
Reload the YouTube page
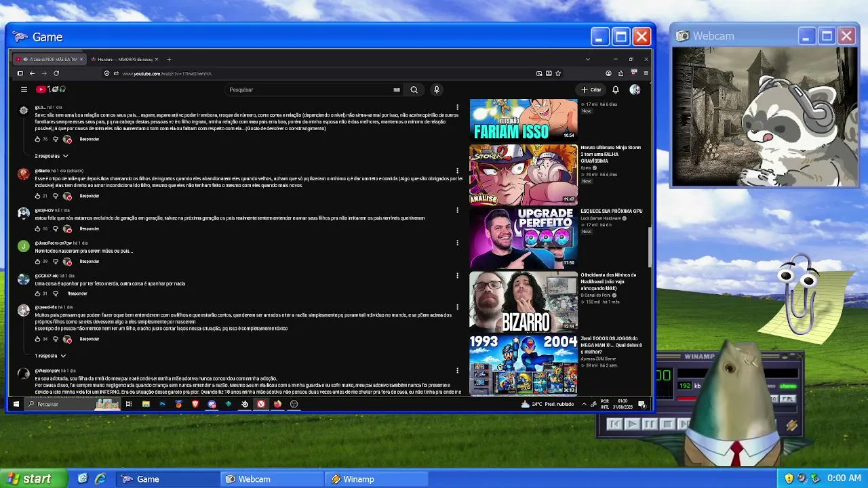[56, 73]
